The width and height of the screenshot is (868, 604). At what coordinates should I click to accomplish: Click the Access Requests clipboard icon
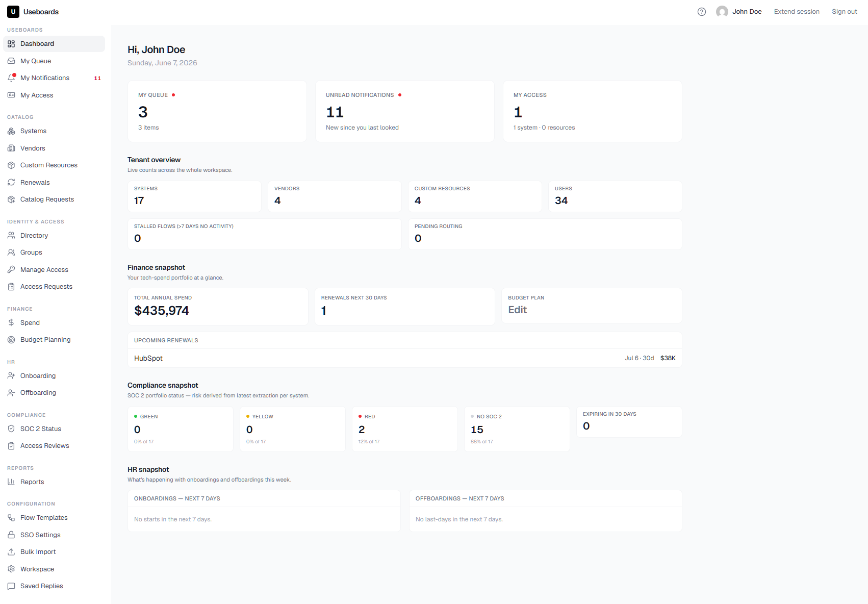coord(11,287)
